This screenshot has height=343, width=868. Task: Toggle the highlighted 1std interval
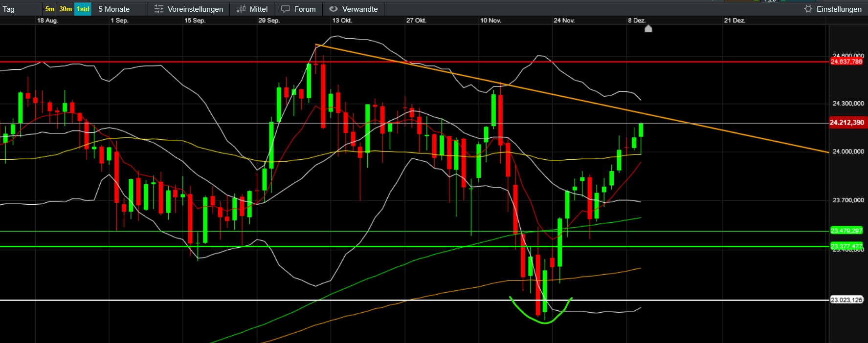tap(83, 9)
